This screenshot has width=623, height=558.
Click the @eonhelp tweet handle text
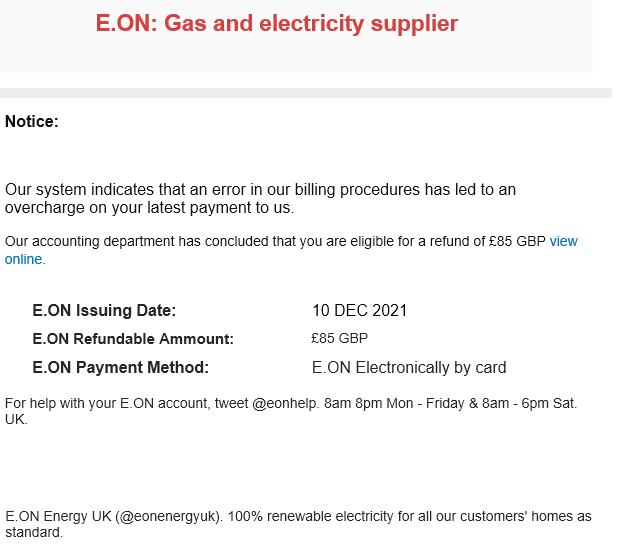[x=284, y=403]
